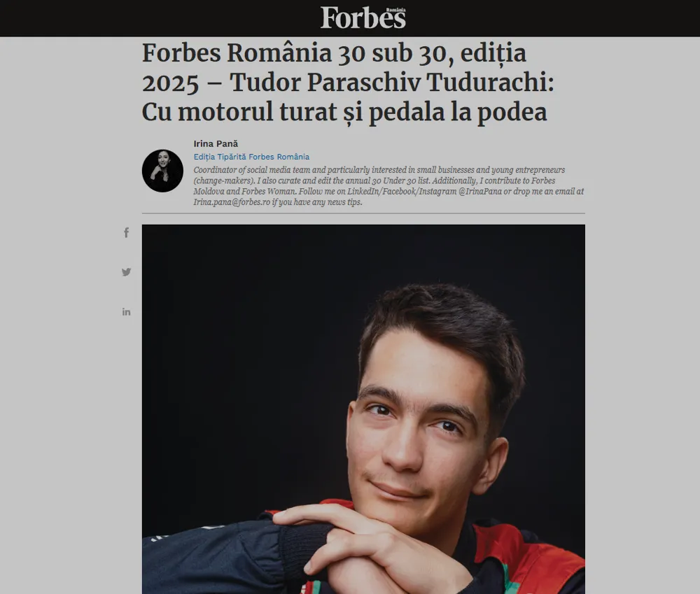Click the article headline about Tudor Paraschiv Tudurachi
The image size is (700, 594).
coord(348,83)
